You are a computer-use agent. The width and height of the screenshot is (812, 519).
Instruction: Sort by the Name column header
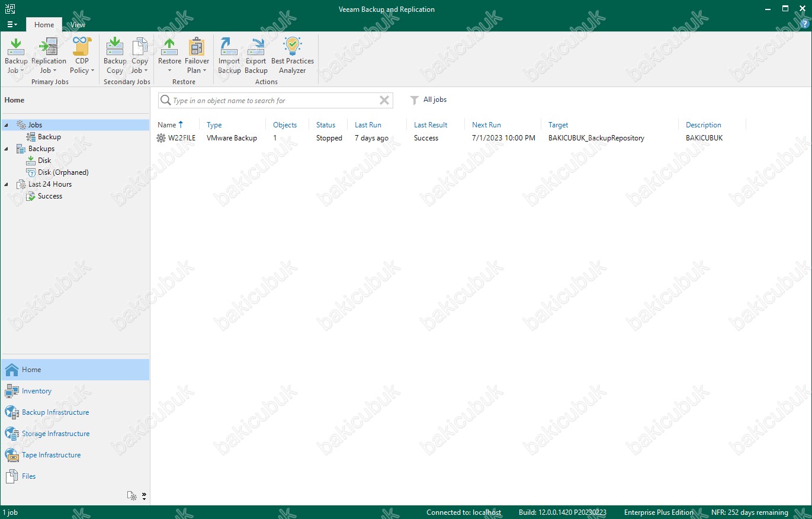coord(166,125)
